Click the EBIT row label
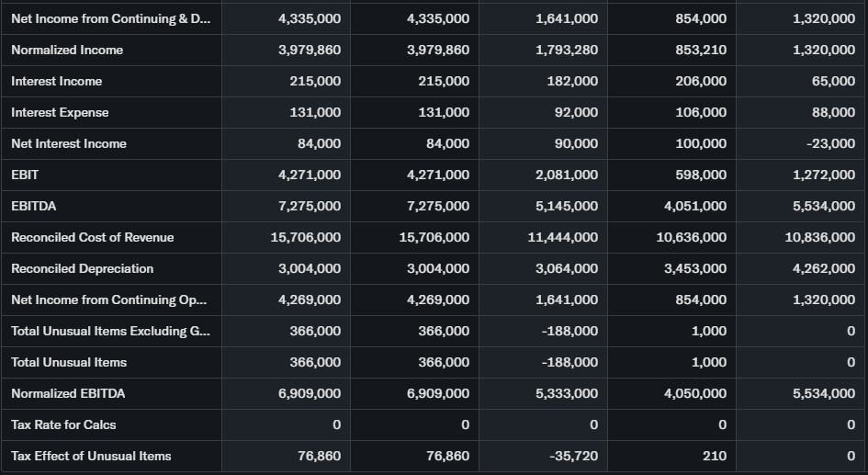 [25, 175]
